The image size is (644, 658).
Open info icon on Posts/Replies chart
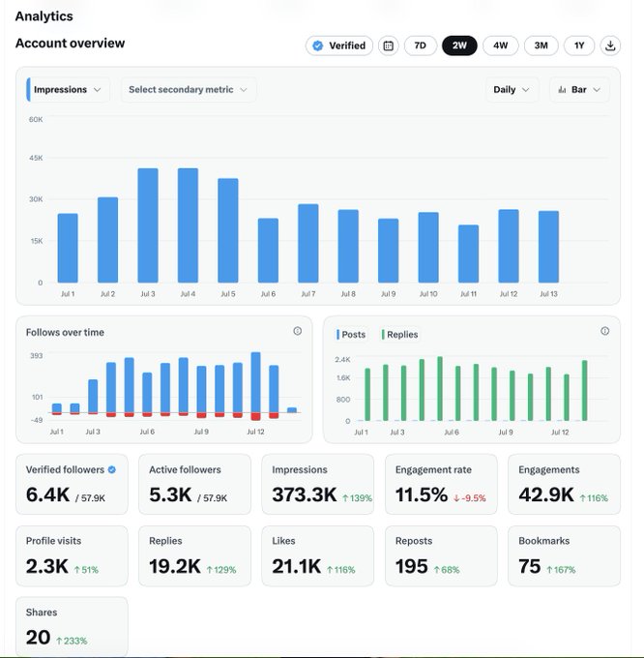coord(604,331)
